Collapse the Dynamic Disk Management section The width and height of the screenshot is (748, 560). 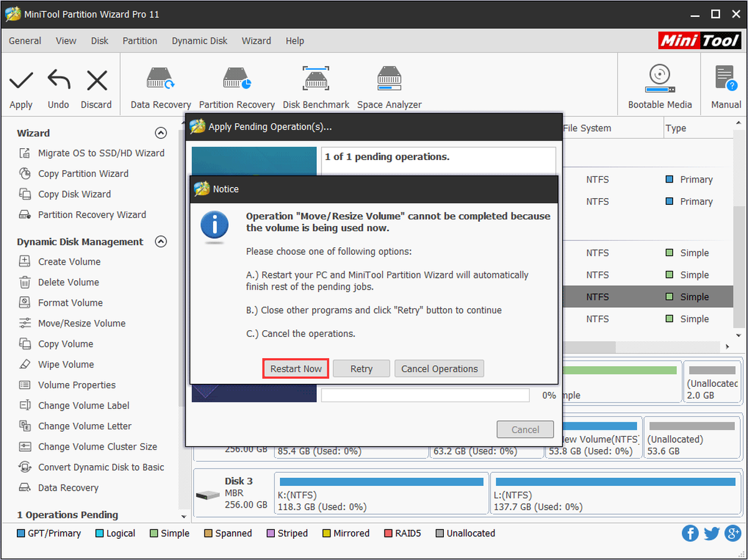pyautogui.click(x=161, y=241)
